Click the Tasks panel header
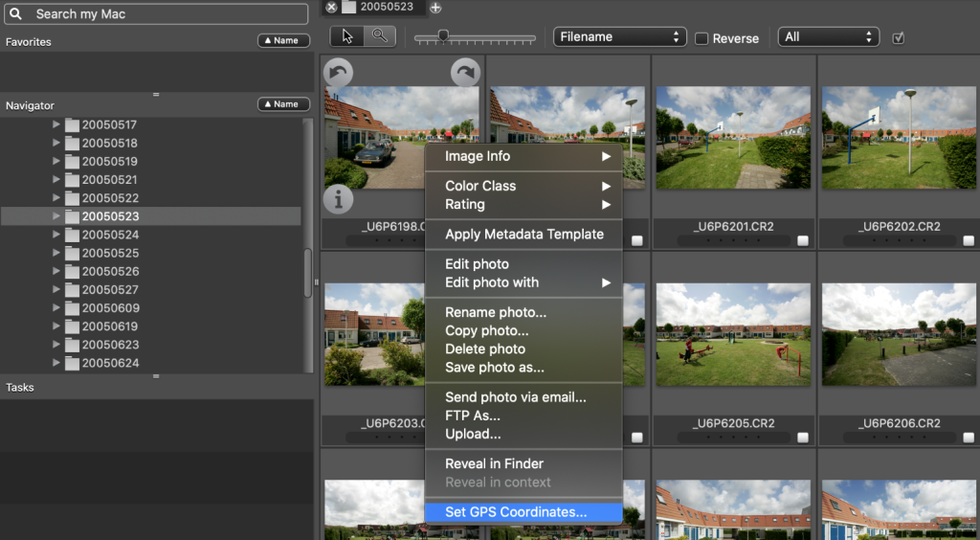Viewport: 980px width, 540px height. 19,388
